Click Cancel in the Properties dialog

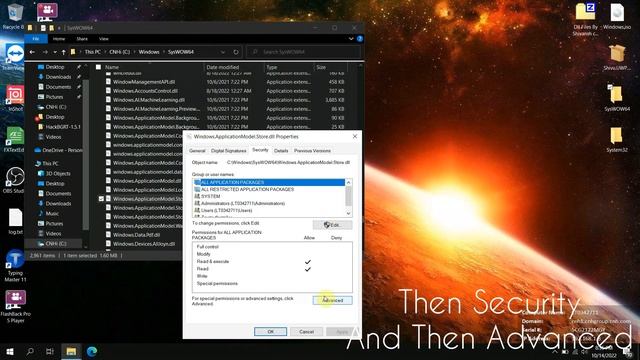click(306, 331)
